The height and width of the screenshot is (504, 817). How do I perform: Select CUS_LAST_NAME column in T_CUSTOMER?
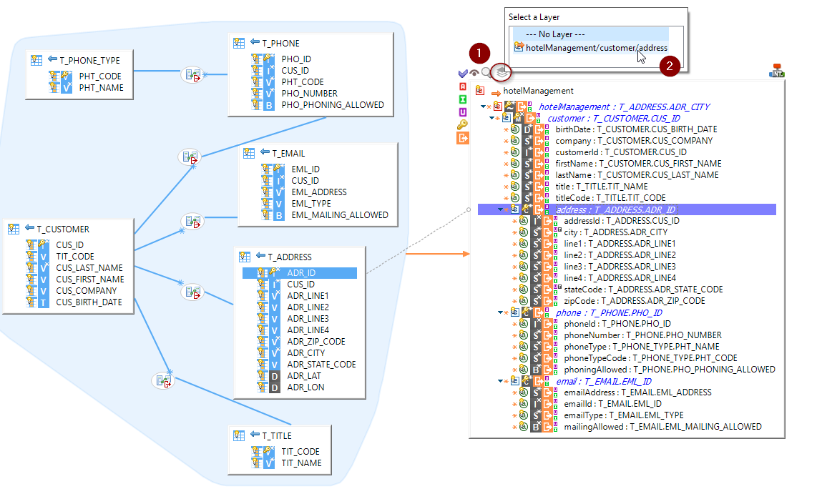89,267
